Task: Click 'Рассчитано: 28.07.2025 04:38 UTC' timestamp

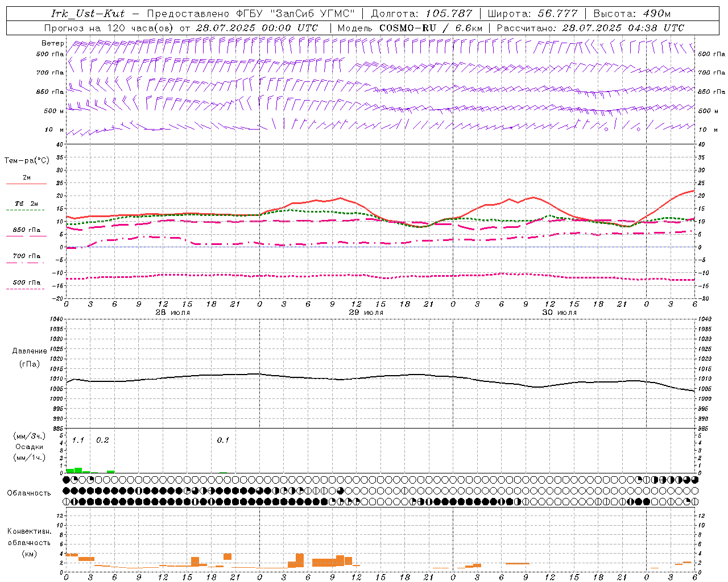Action: [590, 28]
